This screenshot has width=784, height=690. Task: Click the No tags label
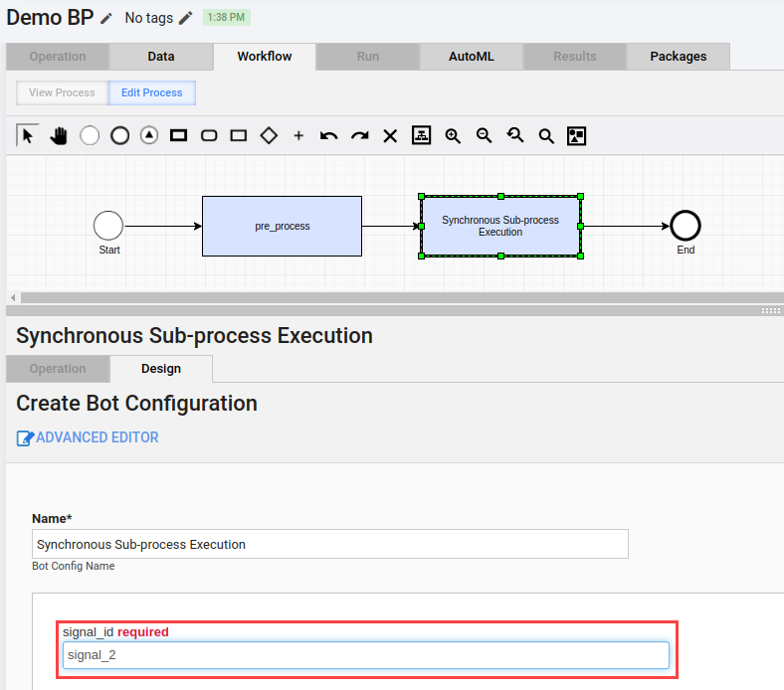[149, 18]
